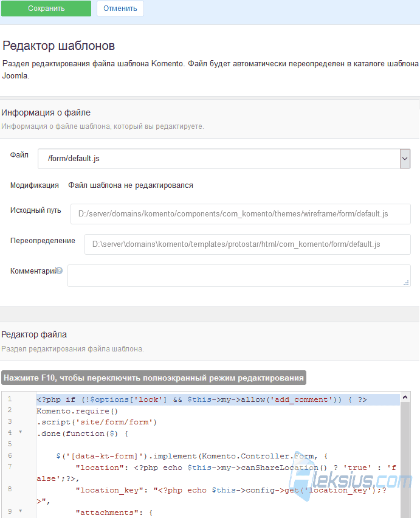420x518 pixels.
Task: Click the Отменить button
Action: click(120, 9)
